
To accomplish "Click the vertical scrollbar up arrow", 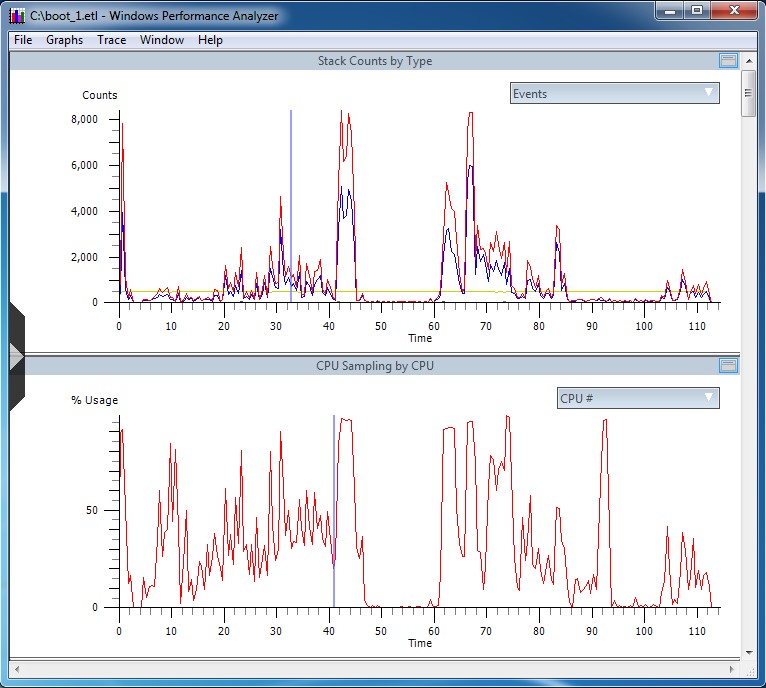I will point(748,61).
